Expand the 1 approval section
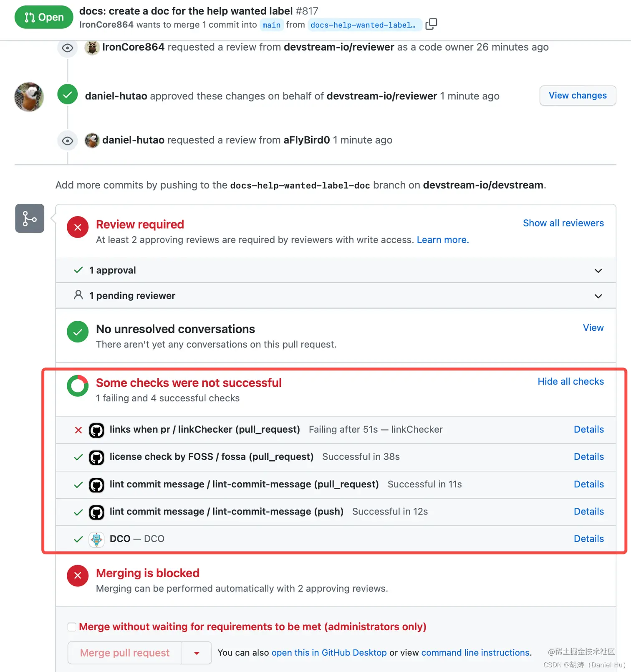631x672 pixels. pos(598,270)
